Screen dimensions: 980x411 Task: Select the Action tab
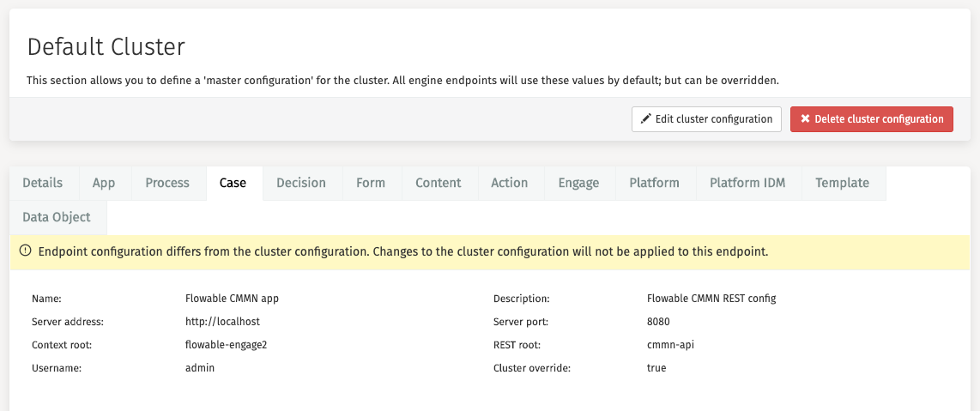click(x=510, y=183)
